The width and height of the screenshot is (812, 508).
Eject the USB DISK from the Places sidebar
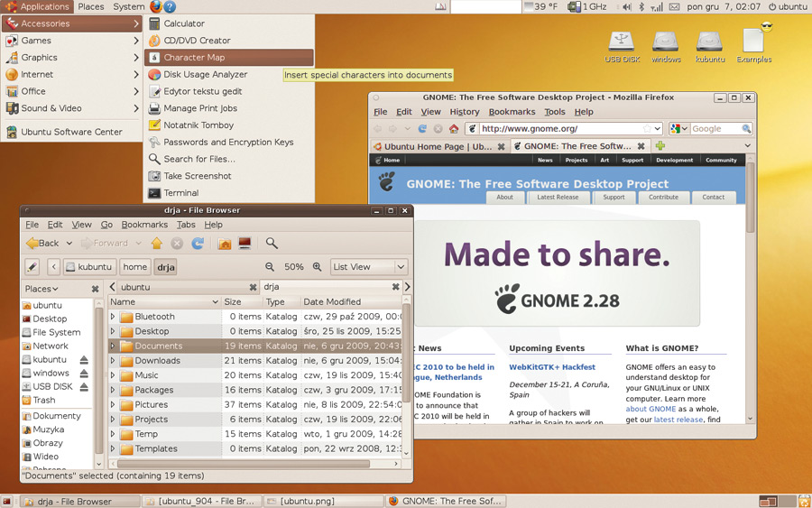click(x=84, y=387)
